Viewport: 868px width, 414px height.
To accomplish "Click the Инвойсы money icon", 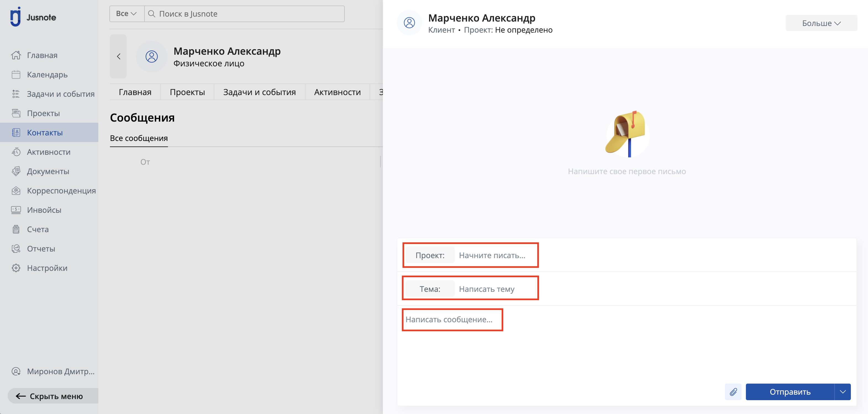I will point(16,210).
